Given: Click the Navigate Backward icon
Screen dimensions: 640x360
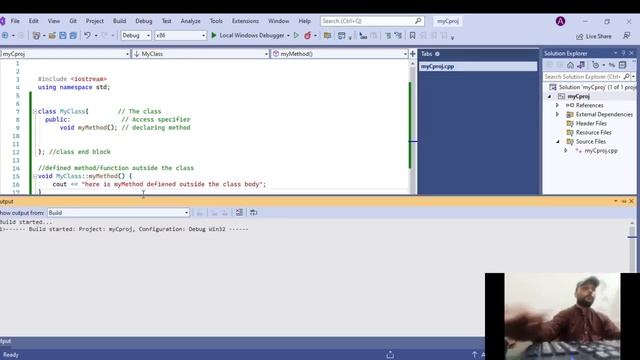Looking at the screenshot, I should pyautogui.click(x=5, y=36).
